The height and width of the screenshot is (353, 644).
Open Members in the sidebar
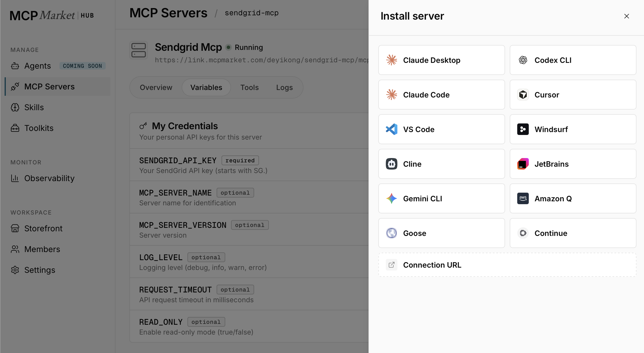coord(57,249)
